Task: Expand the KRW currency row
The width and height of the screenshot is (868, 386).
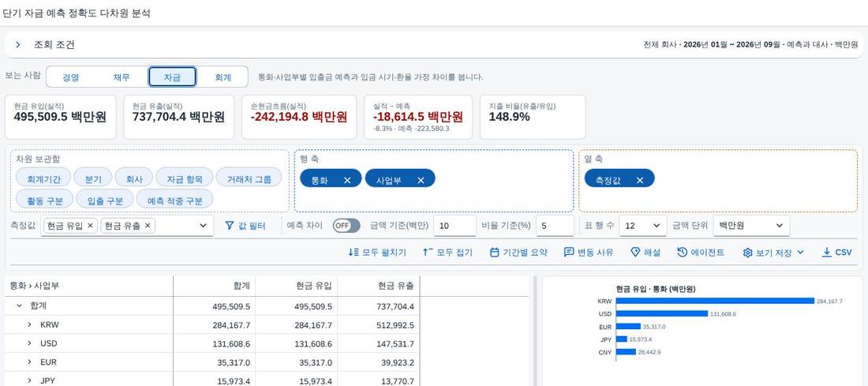Action: [x=29, y=324]
